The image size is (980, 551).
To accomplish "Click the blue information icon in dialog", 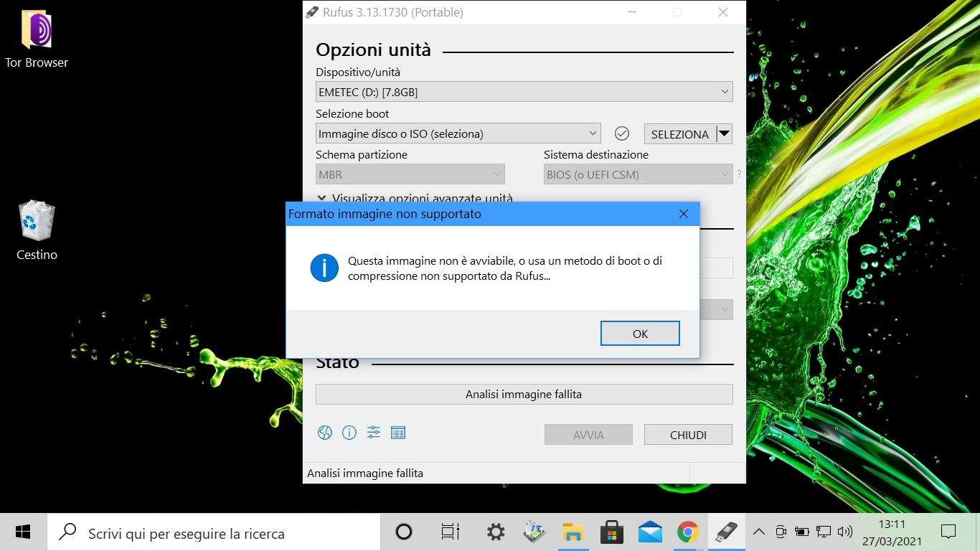I will (324, 268).
